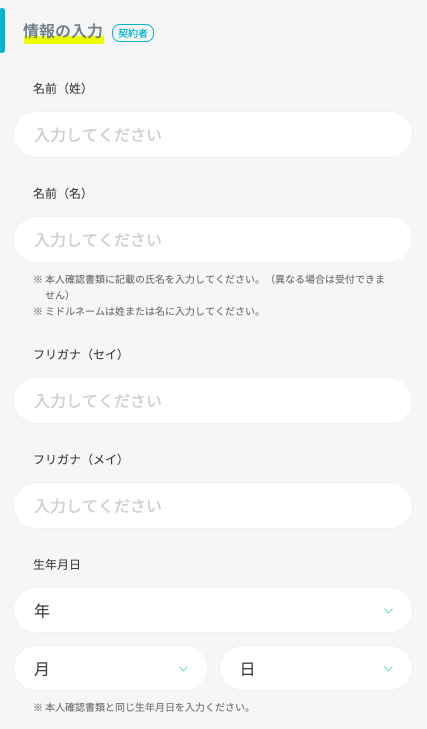Open the 月 birth month dropdown
The image size is (427, 729).
click(x=110, y=668)
